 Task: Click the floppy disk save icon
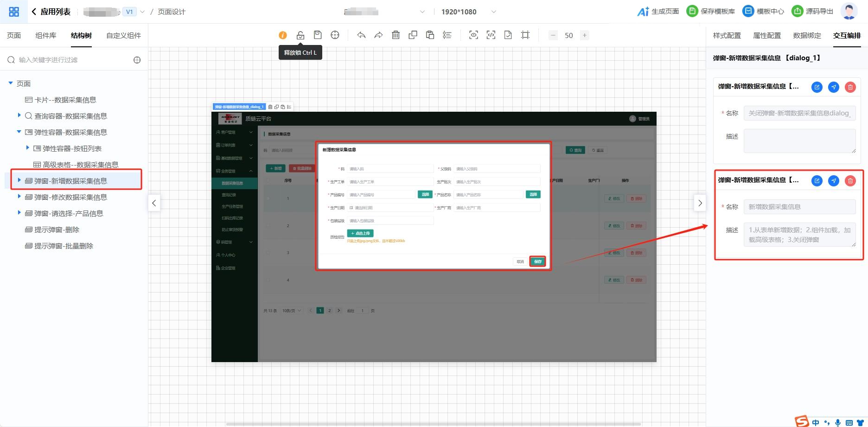(318, 35)
